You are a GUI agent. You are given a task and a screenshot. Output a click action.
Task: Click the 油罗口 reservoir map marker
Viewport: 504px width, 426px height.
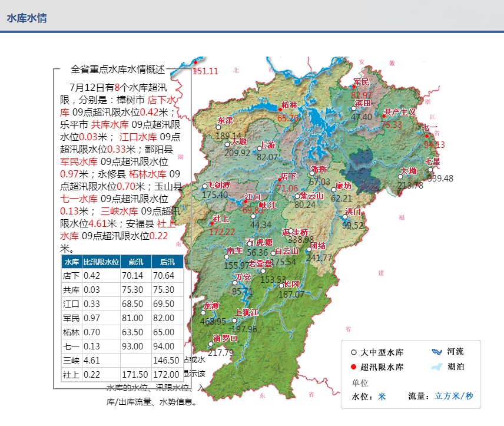tap(211, 345)
